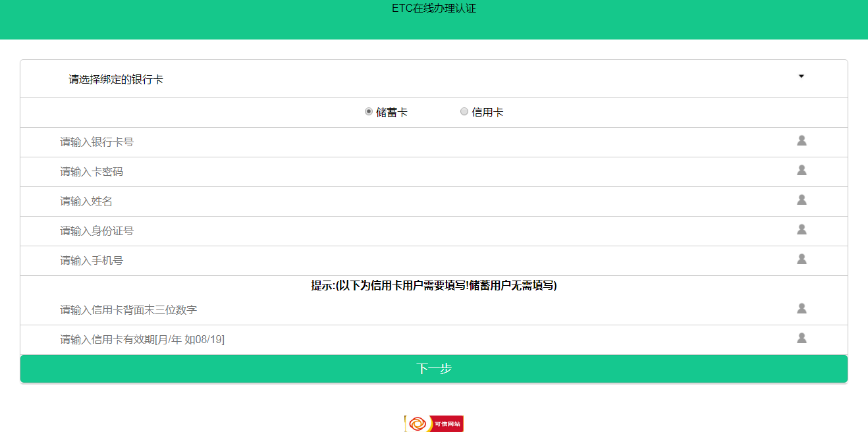The height and width of the screenshot is (432, 868).
Task: Click the person icon in the name row
Action: (801, 200)
